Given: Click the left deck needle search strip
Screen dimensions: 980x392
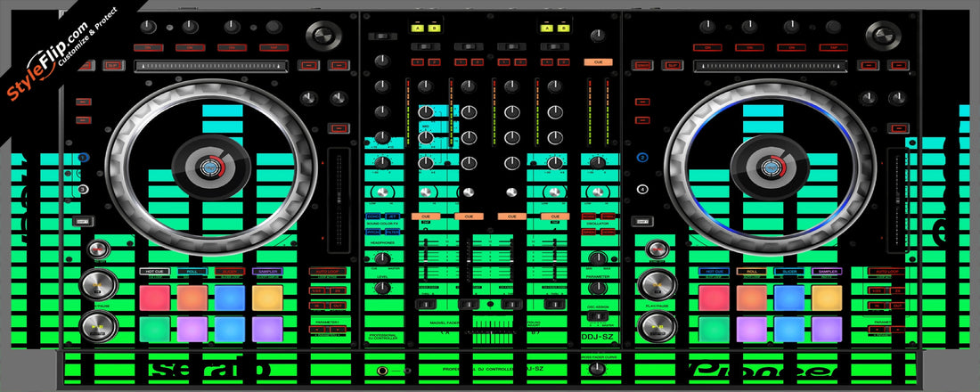Looking at the screenshot, I should coord(211,66).
